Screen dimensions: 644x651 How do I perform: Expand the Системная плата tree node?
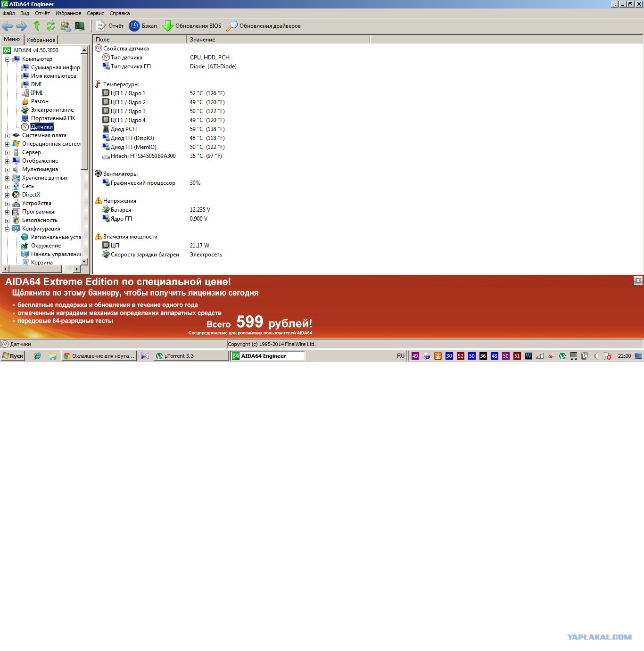click(7, 136)
